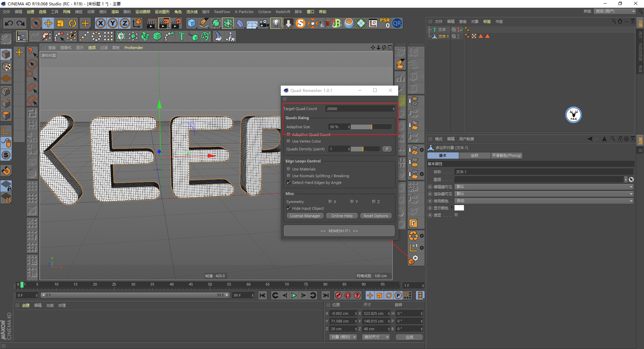The height and width of the screenshot is (349, 644).
Task: Click the 应用 apply button
Action: (x=409, y=337)
